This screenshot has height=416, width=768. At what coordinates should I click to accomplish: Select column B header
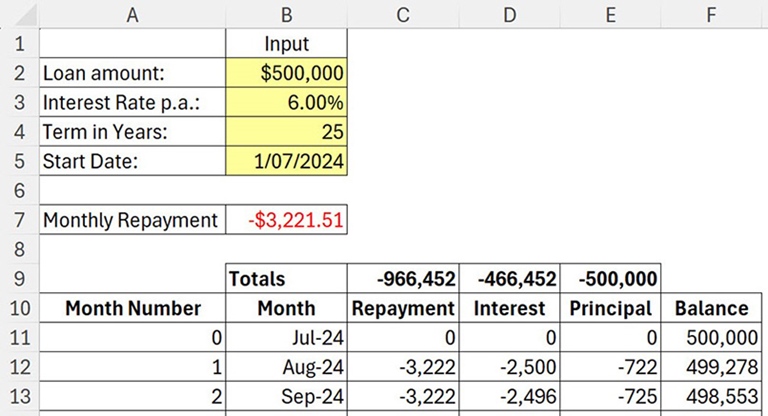(x=287, y=15)
